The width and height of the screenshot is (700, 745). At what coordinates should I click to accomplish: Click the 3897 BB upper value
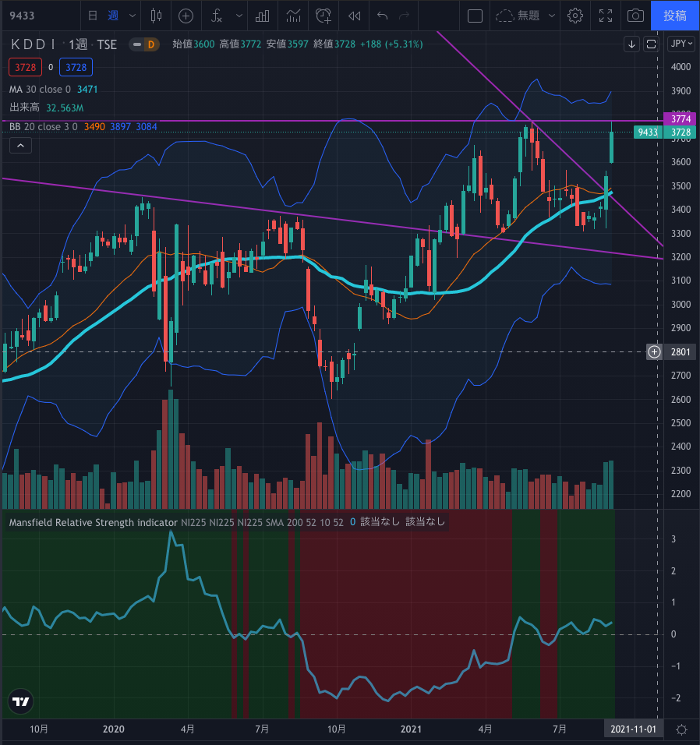(120, 126)
